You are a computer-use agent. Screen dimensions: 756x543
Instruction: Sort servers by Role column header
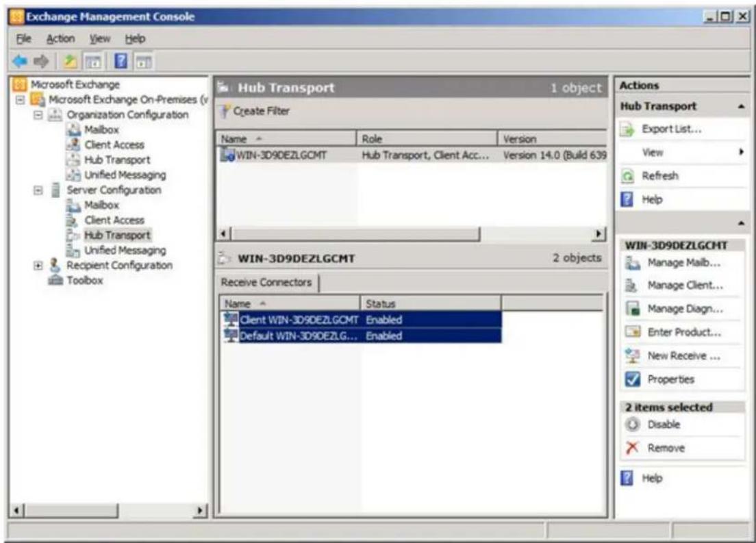427,139
